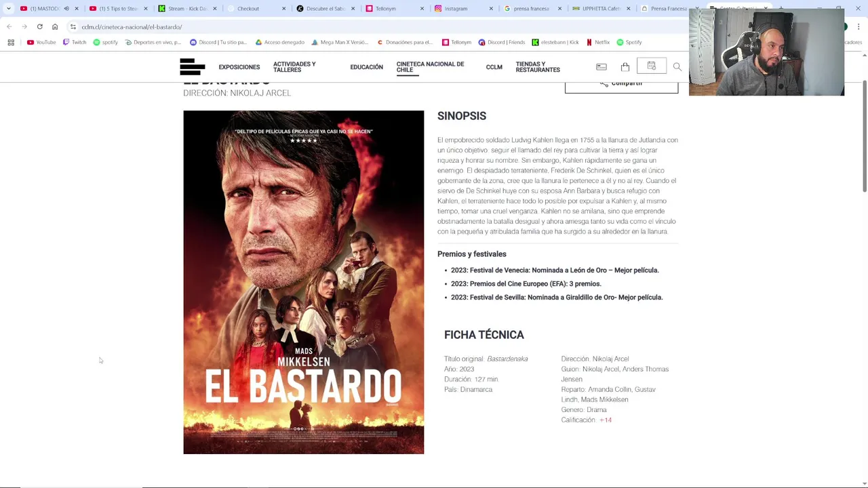This screenshot has height=488, width=868.
Task: View site information icon in address bar
Action: (x=73, y=26)
